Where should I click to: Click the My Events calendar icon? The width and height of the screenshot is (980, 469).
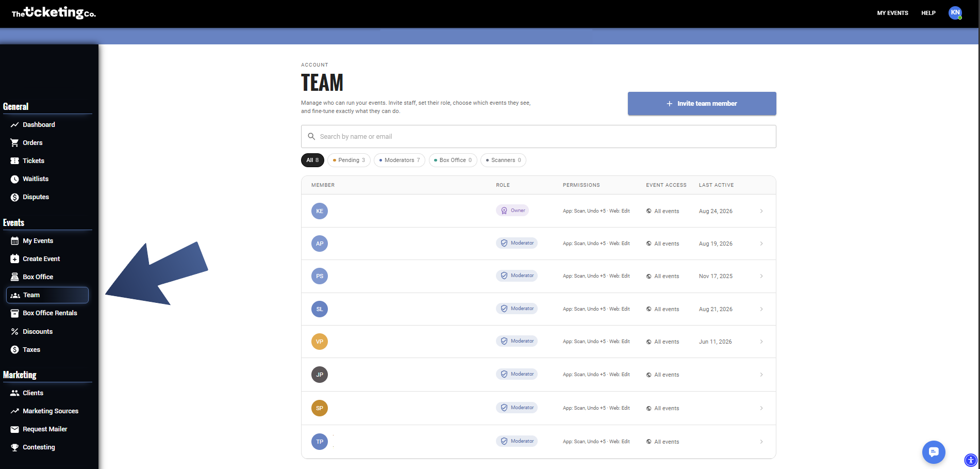pos(14,241)
